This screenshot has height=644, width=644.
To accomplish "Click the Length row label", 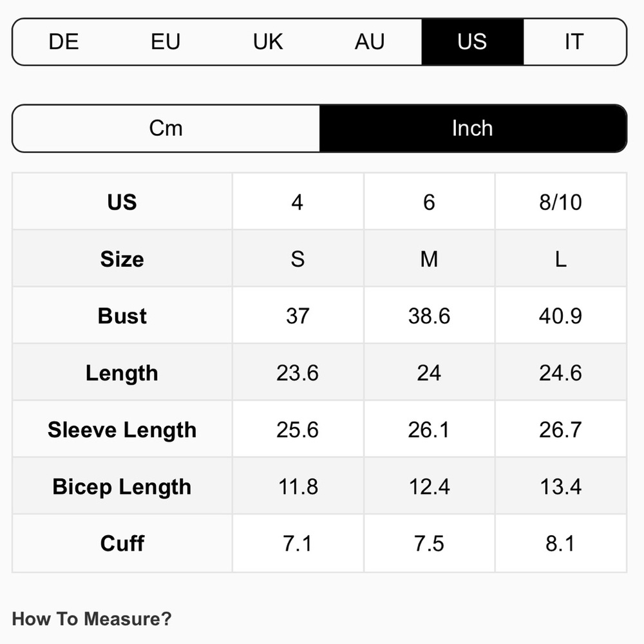I will 122,373.
